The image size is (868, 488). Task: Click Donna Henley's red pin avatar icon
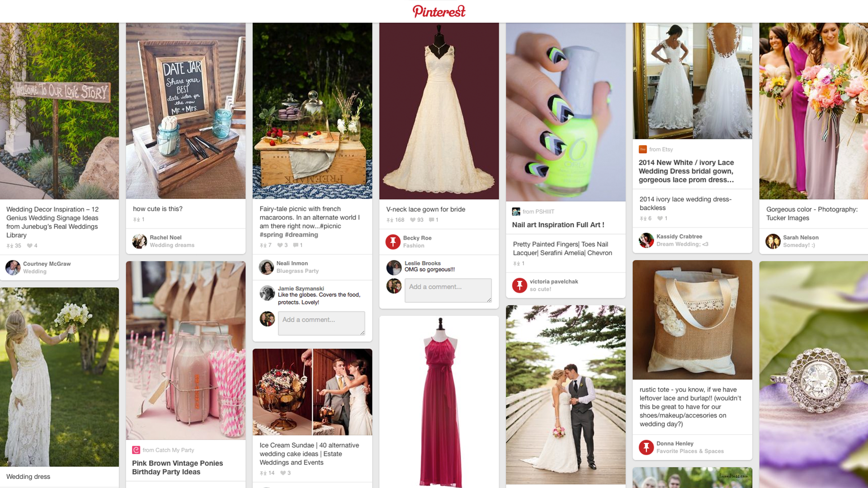646,447
